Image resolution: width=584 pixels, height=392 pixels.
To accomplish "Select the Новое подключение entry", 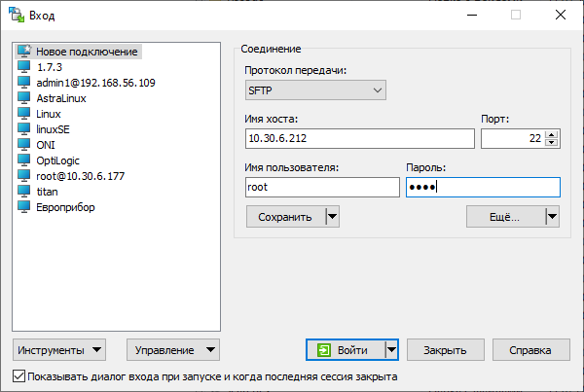I will pyautogui.click(x=87, y=52).
